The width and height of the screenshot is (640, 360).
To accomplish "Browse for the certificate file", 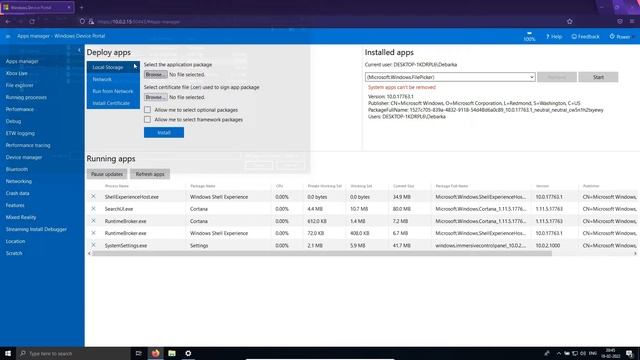I will click(x=156, y=97).
